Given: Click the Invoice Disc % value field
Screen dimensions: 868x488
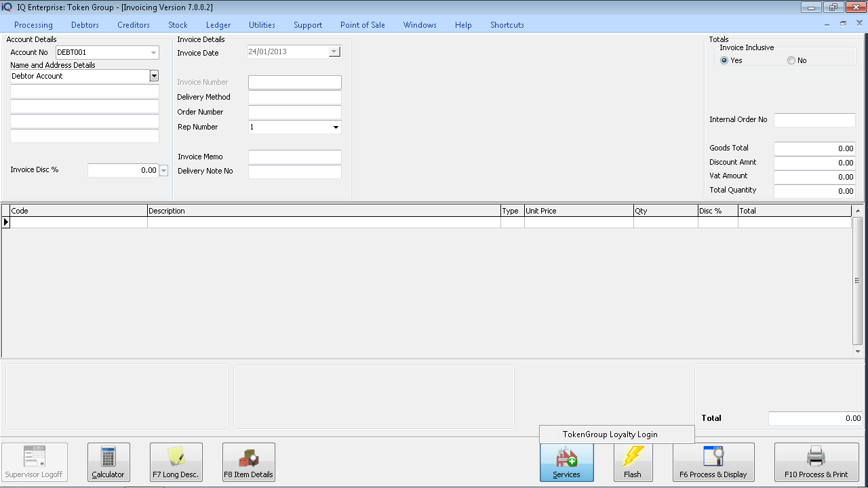Looking at the screenshot, I should pyautogui.click(x=123, y=171).
